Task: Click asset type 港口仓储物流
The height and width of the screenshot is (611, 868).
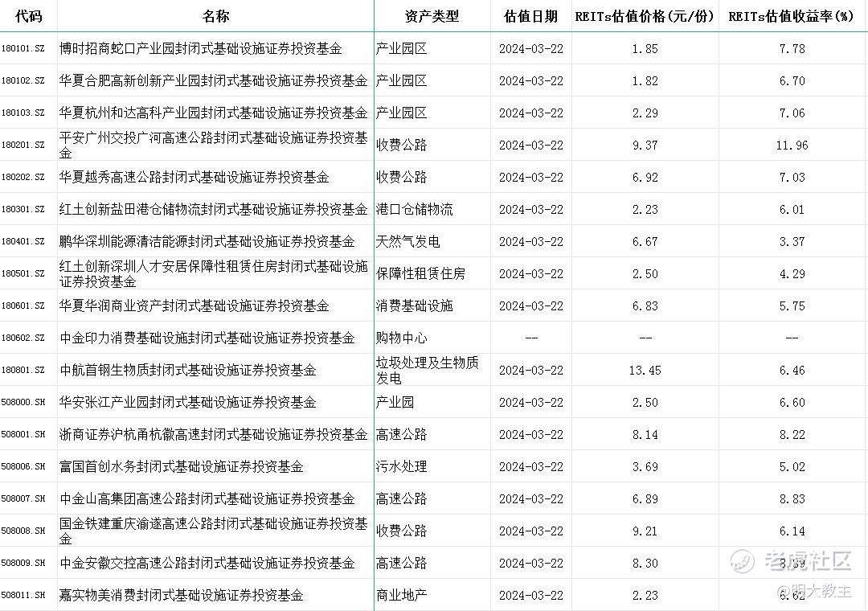Action: 414,209
